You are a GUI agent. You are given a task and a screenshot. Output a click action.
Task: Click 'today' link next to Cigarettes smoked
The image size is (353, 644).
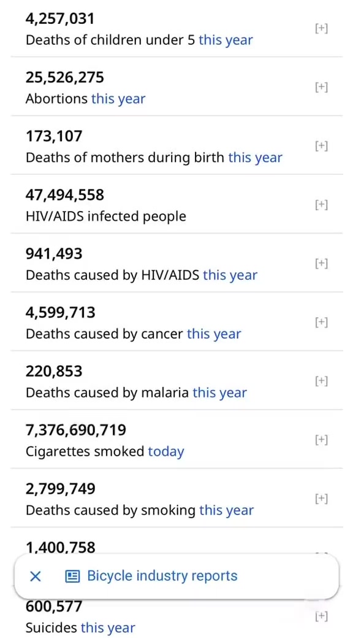coord(166,451)
